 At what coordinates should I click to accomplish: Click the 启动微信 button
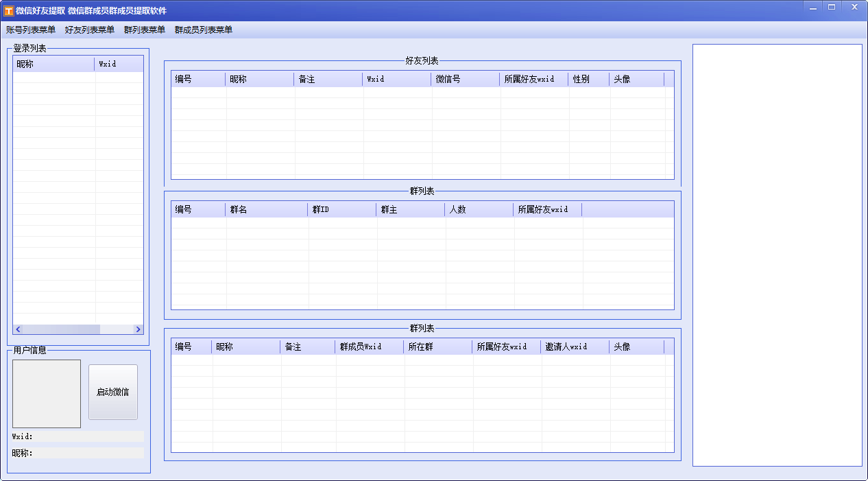point(113,392)
